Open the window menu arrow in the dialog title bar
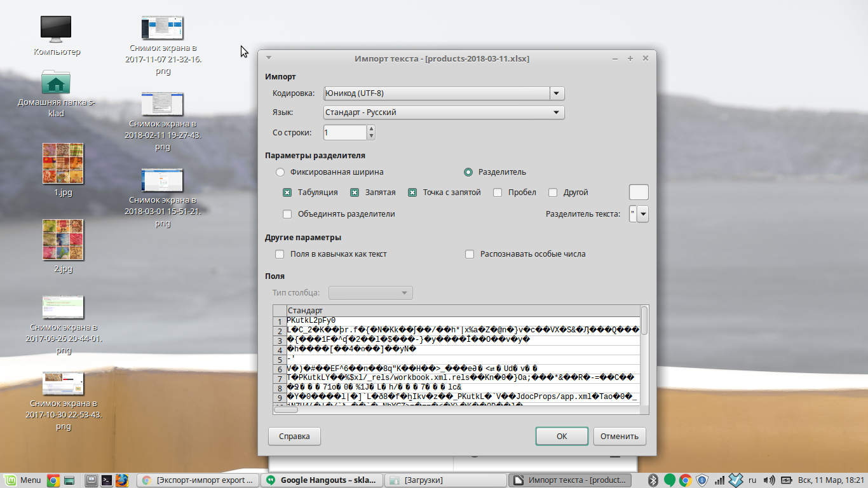 [x=269, y=58]
